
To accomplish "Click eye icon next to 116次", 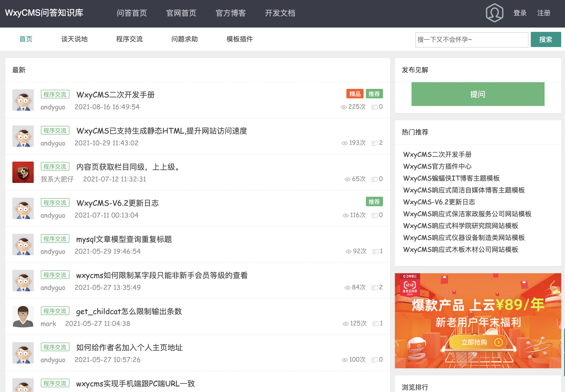I will click(x=346, y=215).
